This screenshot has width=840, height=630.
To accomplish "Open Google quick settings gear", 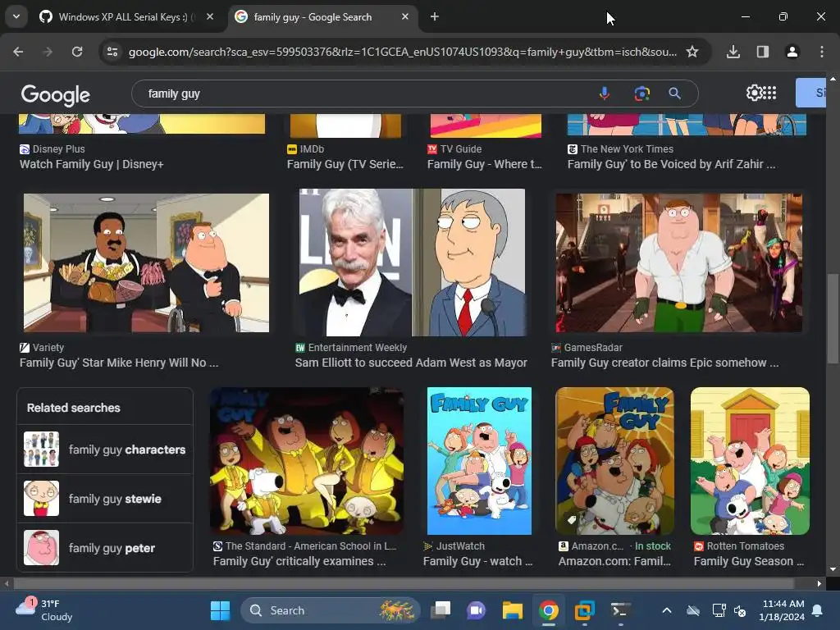I will 754,93.
